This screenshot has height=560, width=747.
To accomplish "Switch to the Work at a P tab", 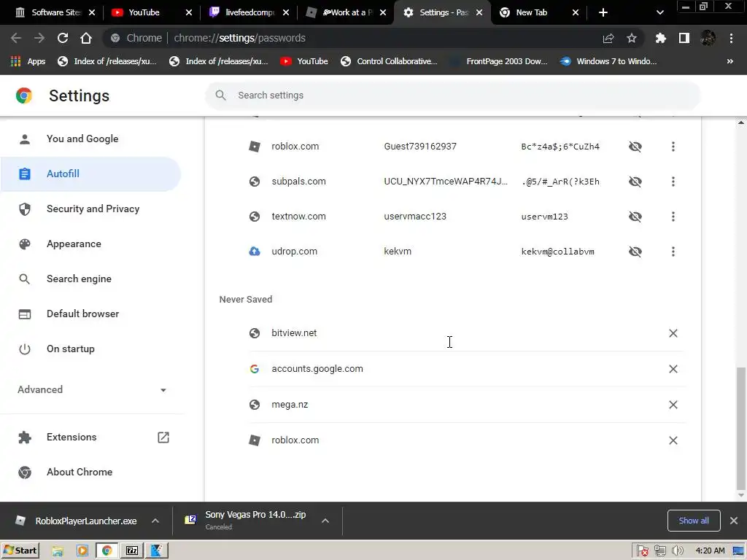I will click(347, 12).
